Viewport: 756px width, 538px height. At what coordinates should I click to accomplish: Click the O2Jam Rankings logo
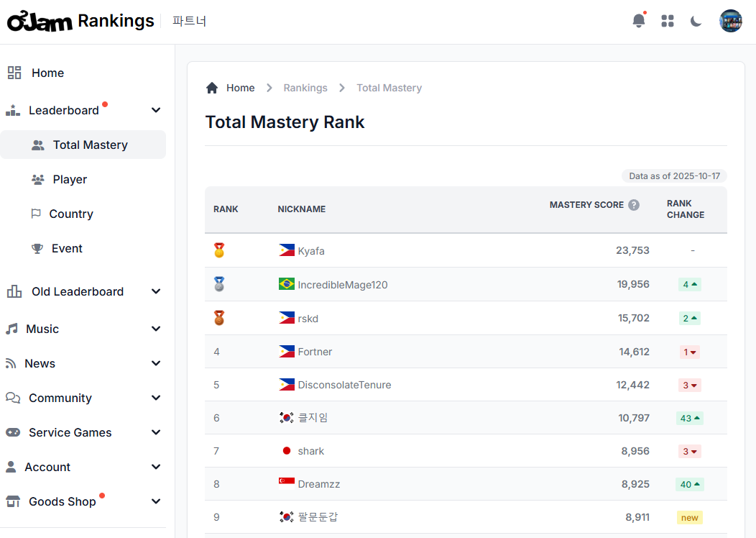click(x=80, y=21)
